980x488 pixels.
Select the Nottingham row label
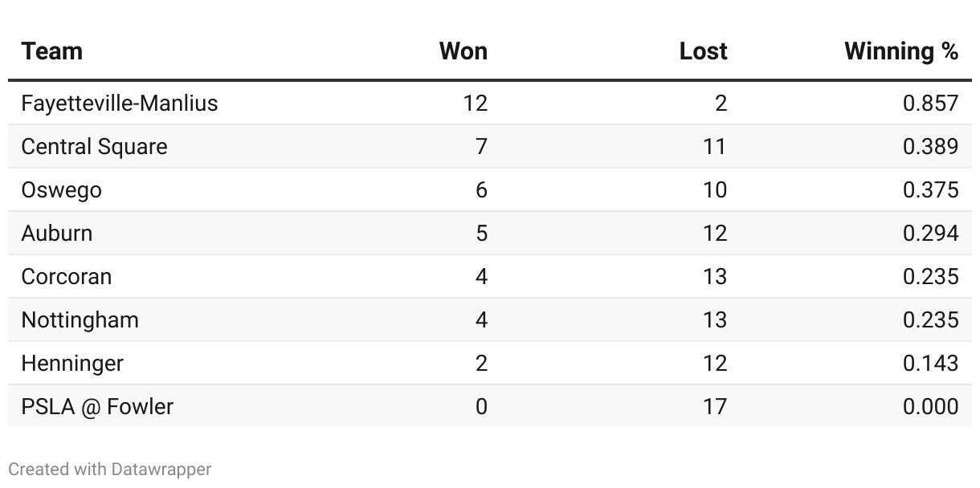pos(80,320)
